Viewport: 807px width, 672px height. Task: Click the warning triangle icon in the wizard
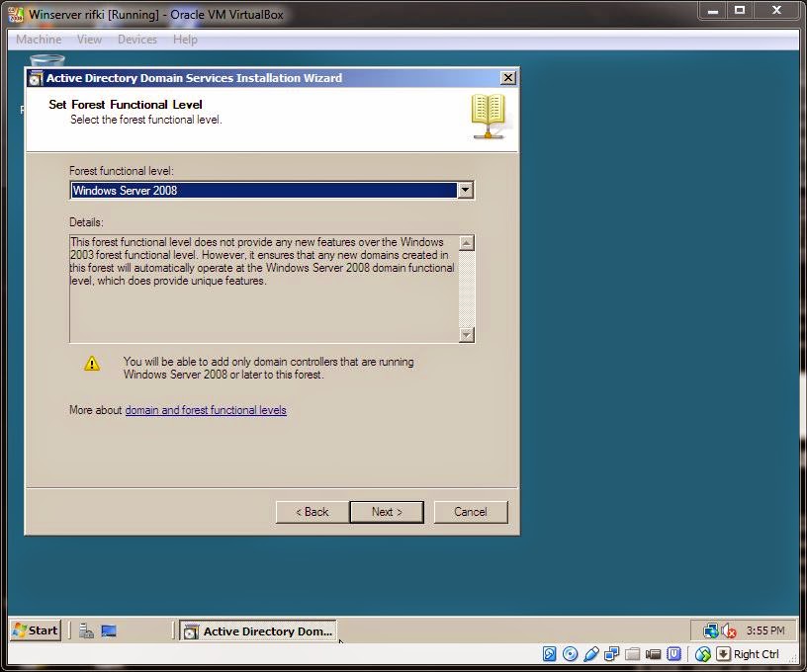(x=92, y=363)
